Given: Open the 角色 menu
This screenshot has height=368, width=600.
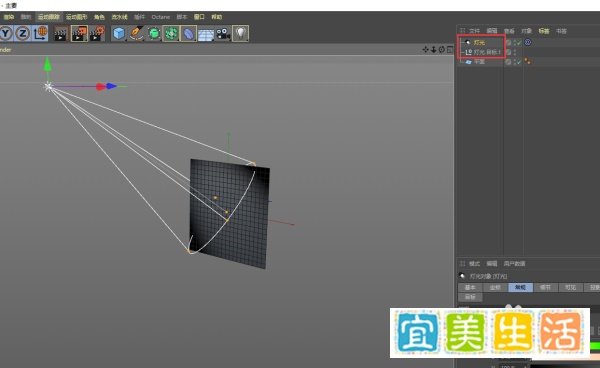Looking at the screenshot, I should pos(99,17).
